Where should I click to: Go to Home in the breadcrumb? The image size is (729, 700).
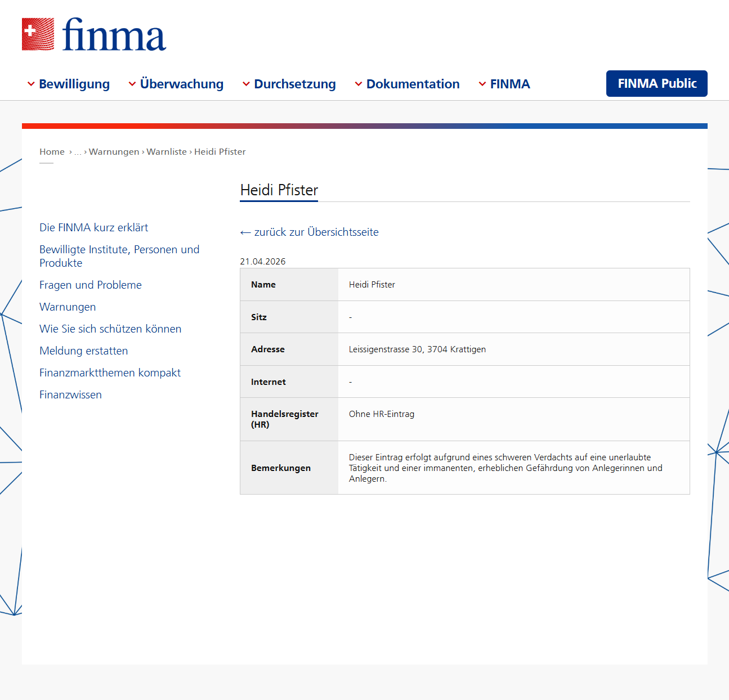click(x=52, y=152)
